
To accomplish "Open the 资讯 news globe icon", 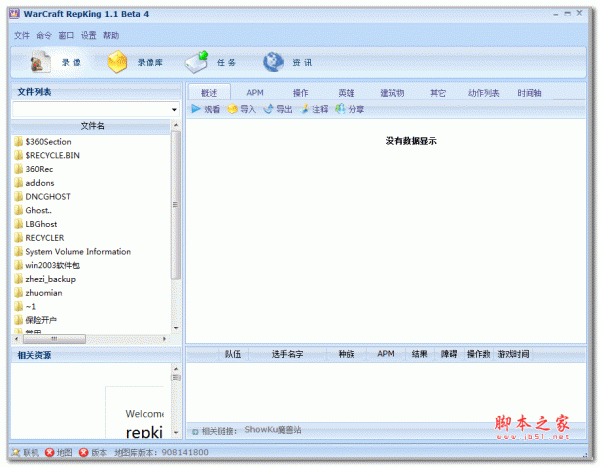I will (x=273, y=62).
